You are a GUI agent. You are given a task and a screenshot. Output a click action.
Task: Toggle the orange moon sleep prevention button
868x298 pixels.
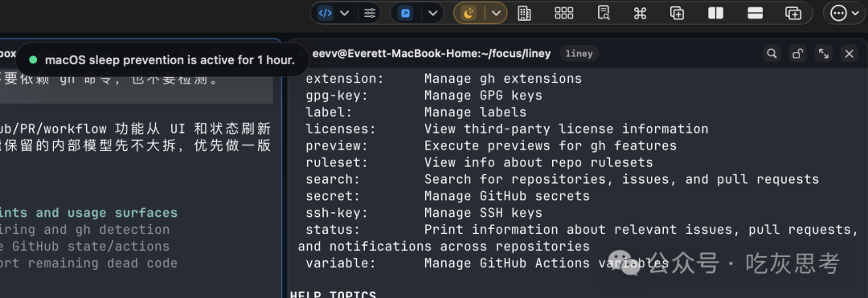coord(469,14)
